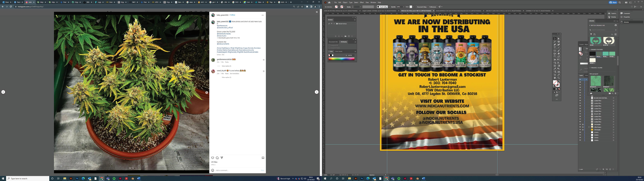This screenshot has height=181, width=644.
Task: Activate the Zoom tool
Action: [x=558, y=78]
